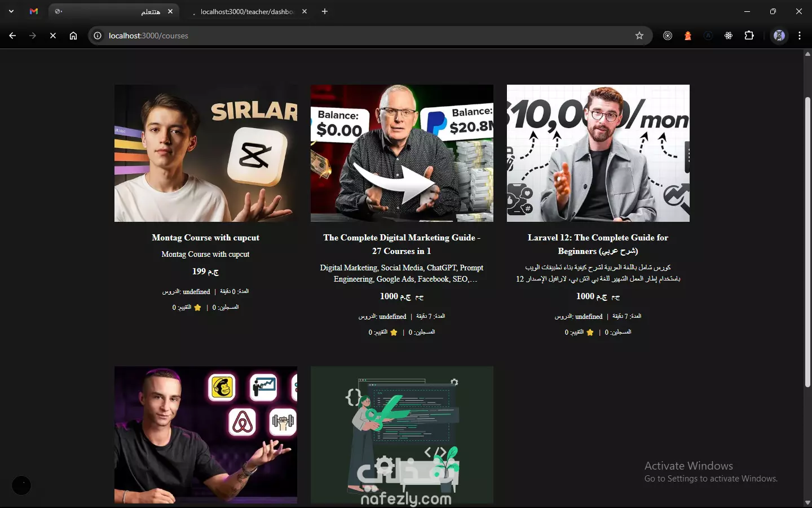The image size is (812, 508).
Task: Open the tab search dropdown arrow
Action: coord(11,11)
